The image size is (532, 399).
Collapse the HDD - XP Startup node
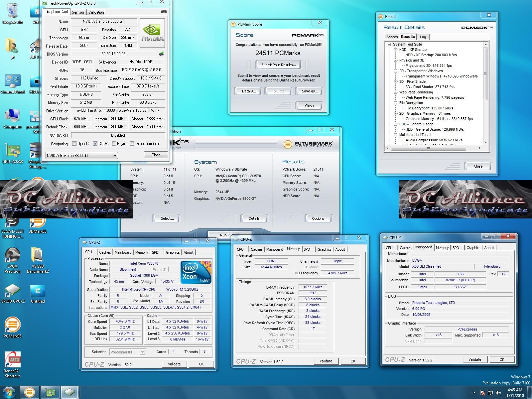tap(396, 50)
